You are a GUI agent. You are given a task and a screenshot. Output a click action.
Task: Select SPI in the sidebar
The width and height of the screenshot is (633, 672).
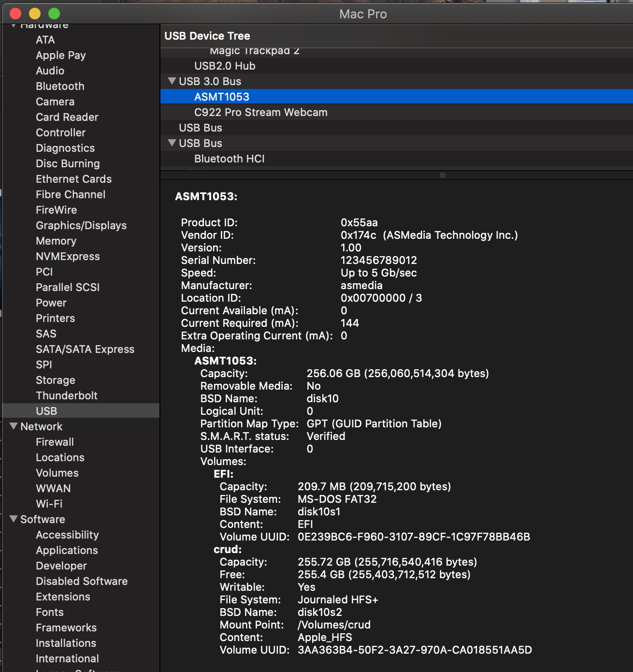44,365
